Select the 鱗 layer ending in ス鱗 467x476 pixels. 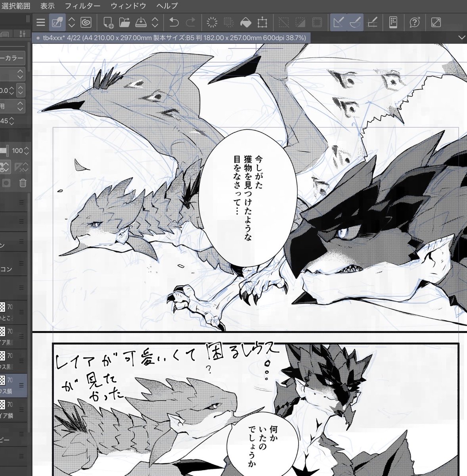[13, 386]
